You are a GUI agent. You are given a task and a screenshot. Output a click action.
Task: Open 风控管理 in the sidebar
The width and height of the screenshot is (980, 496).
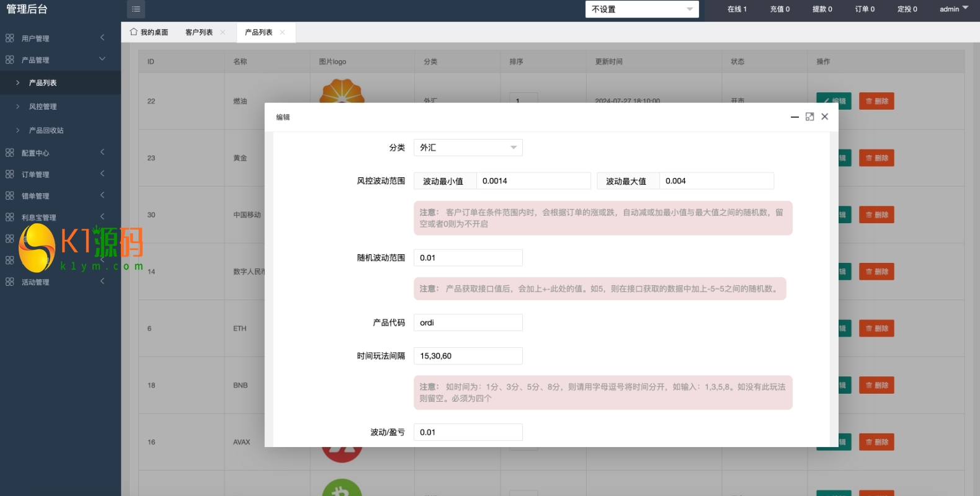point(60,107)
